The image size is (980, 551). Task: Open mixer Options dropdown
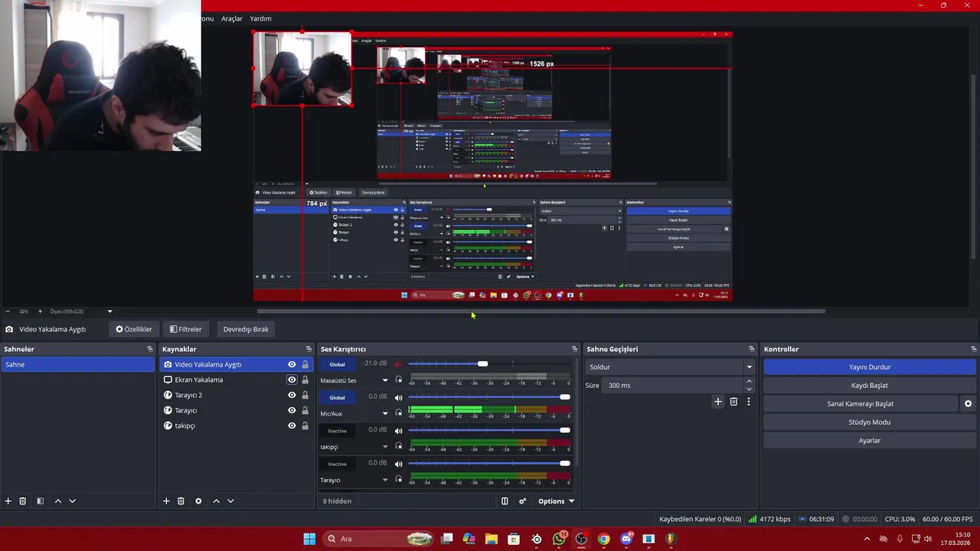pos(556,501)
